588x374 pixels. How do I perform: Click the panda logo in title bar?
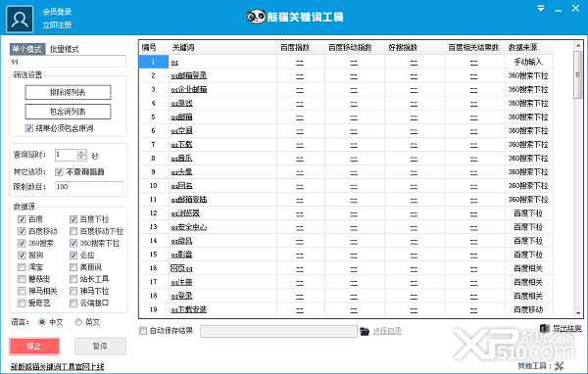(256, 17)
